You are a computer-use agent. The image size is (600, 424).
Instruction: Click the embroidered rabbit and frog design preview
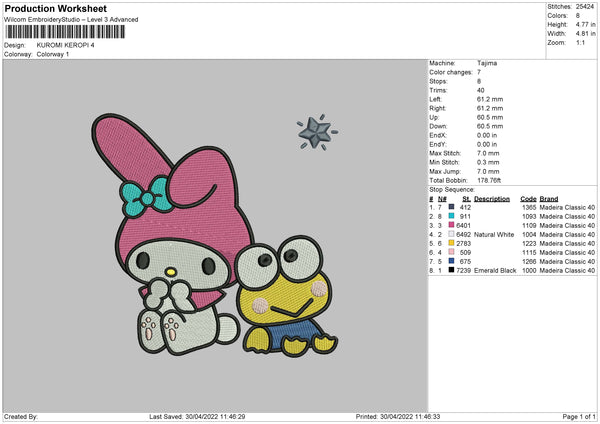(214, 235)
